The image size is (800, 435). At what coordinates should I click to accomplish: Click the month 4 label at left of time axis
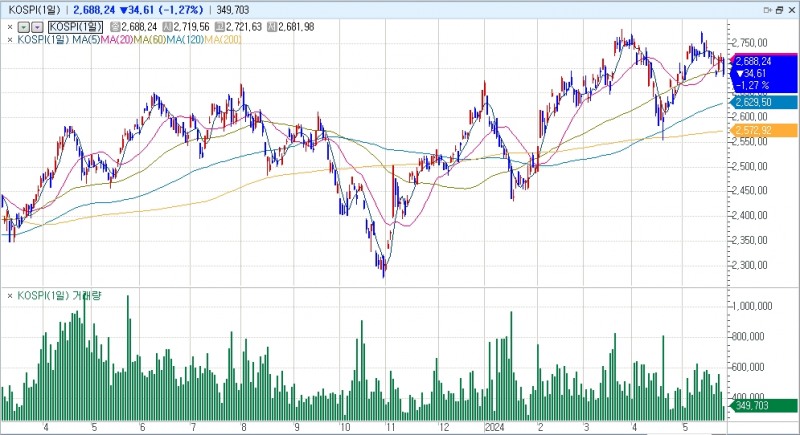(x=46, y=427)
